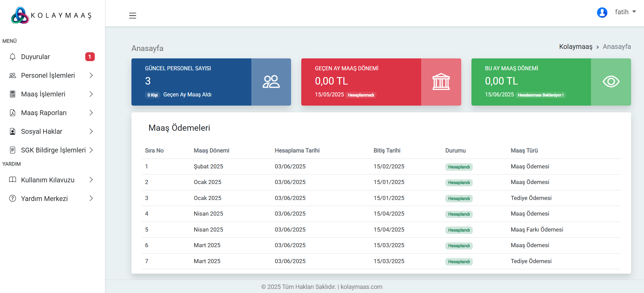Click the Personel İşlemleri people icon
The image size is (644, 293).
13,75
